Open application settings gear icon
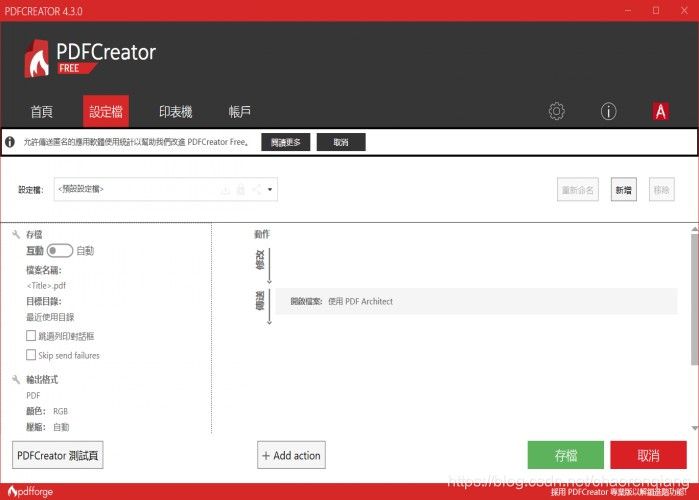 point(556,111)
